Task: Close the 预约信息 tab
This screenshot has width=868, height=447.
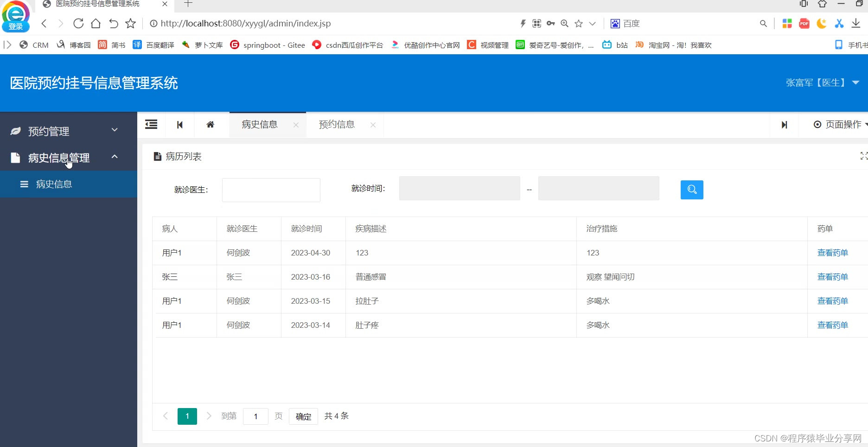Action: point(373,125)
